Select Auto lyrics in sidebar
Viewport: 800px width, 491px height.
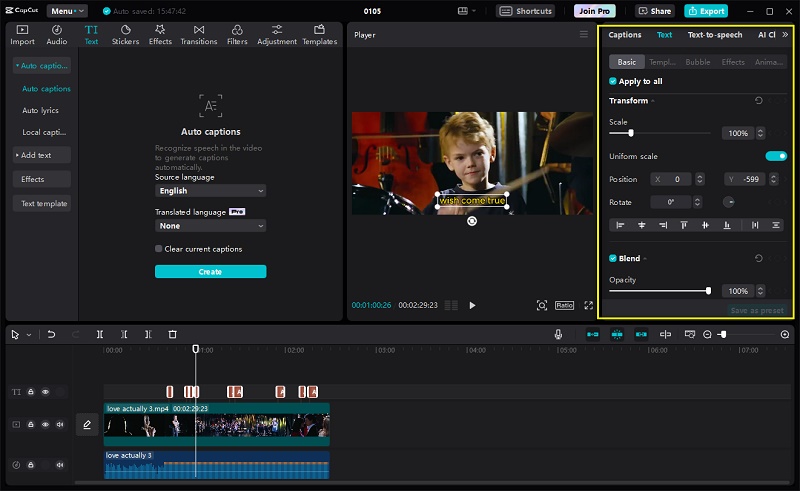(x=40, y=110)
